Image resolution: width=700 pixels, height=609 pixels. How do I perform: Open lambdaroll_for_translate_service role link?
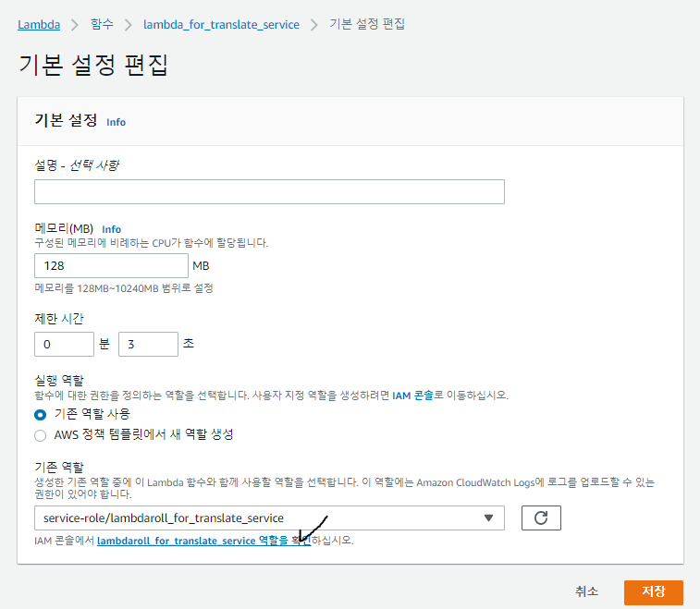pos(203,541)
